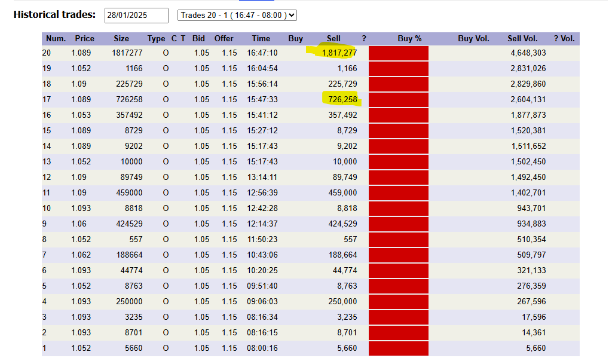Click the sell volume 2,831,026
Screen dimensions: 609x364
(x=528, y=68)
